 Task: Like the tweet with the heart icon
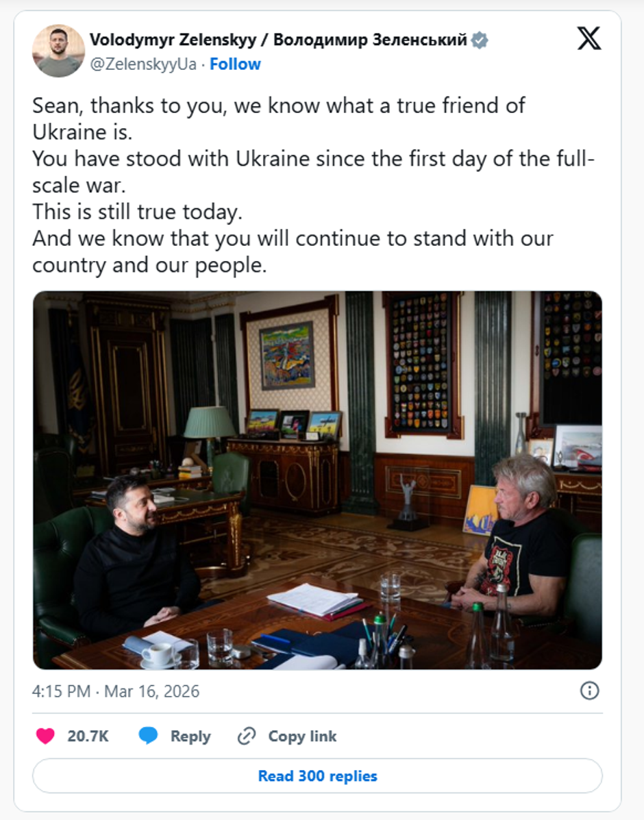(x=45, y=736)
